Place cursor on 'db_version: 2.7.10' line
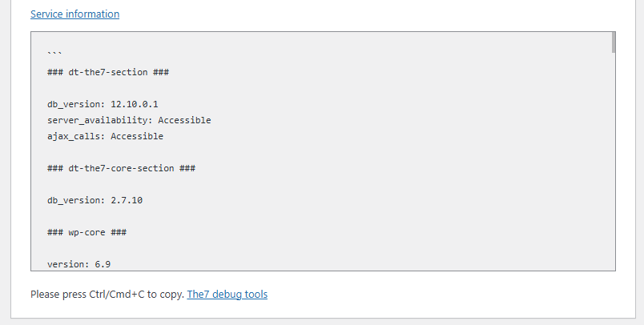 95,200
